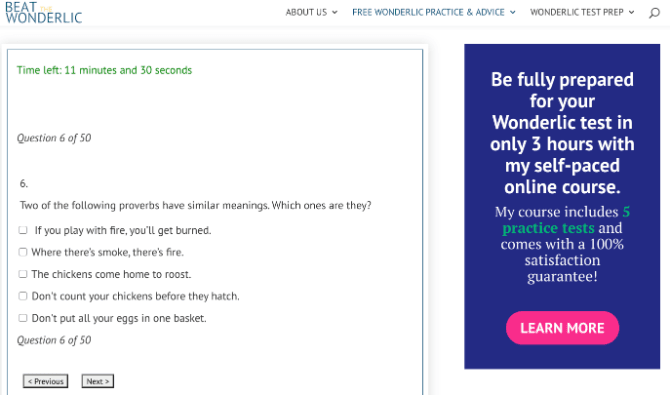Toggle "Don't put all your eggs" checkbox
670x395 pixels.
23,318
